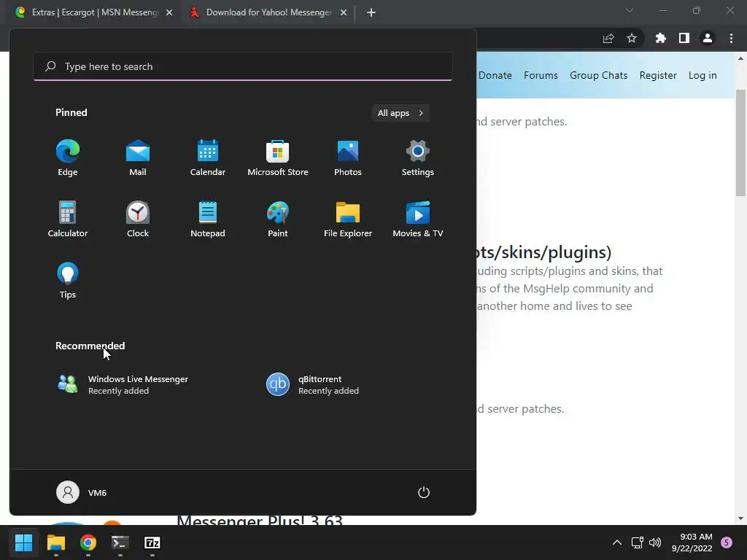Switch to Download for Yahoo! Messenger tab

pyautogui.click(x=268, y=12)
